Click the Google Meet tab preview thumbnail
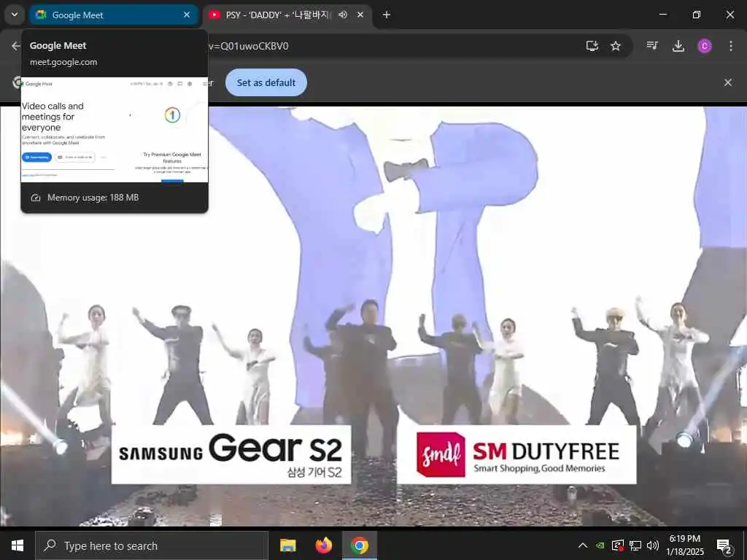This screenshot has width=747, height=560. pyautogui.click(x=115, y=130)
